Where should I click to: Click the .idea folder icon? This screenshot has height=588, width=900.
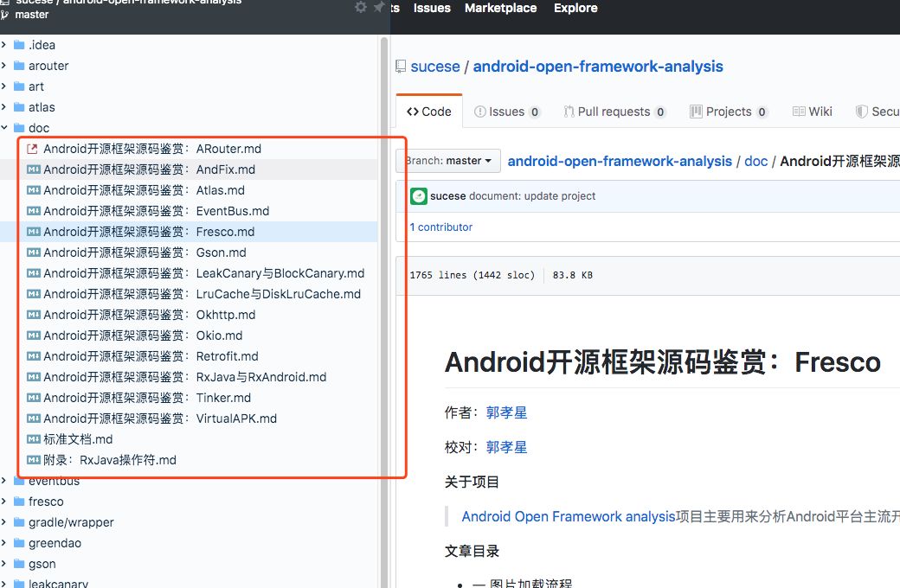(19, 45)
